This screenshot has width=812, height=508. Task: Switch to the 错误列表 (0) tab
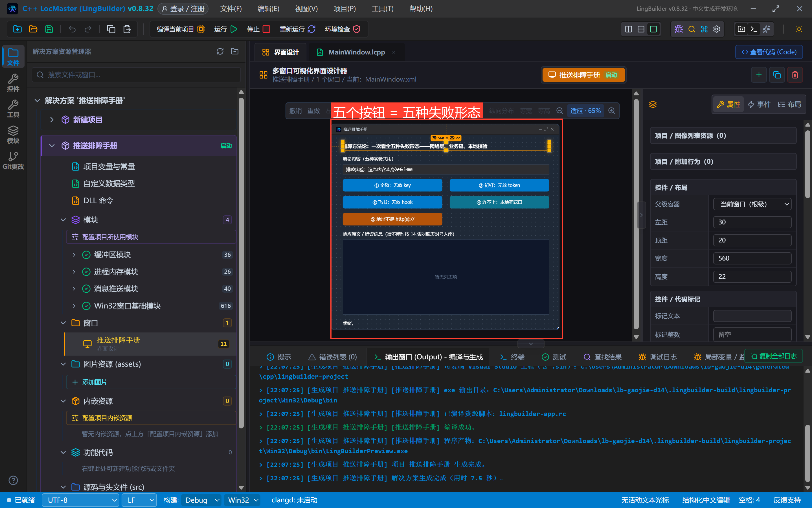point(332,356)
